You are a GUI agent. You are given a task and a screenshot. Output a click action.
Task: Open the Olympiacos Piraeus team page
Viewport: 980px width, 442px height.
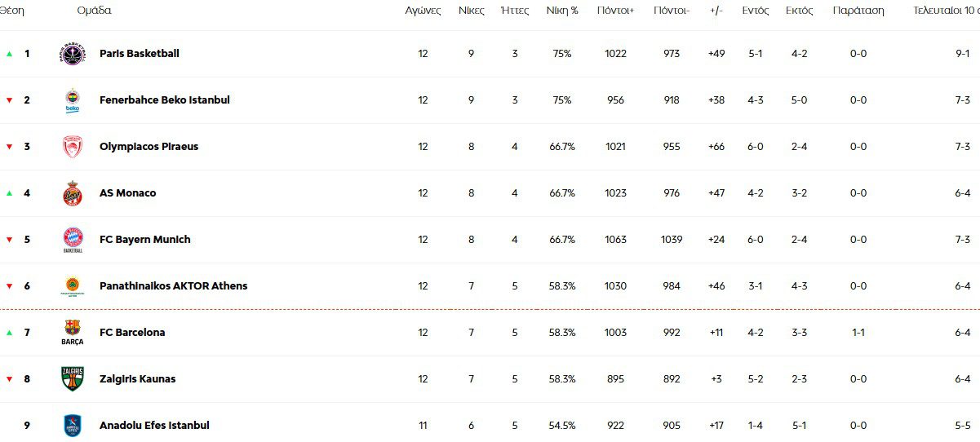tap(149, 147)
